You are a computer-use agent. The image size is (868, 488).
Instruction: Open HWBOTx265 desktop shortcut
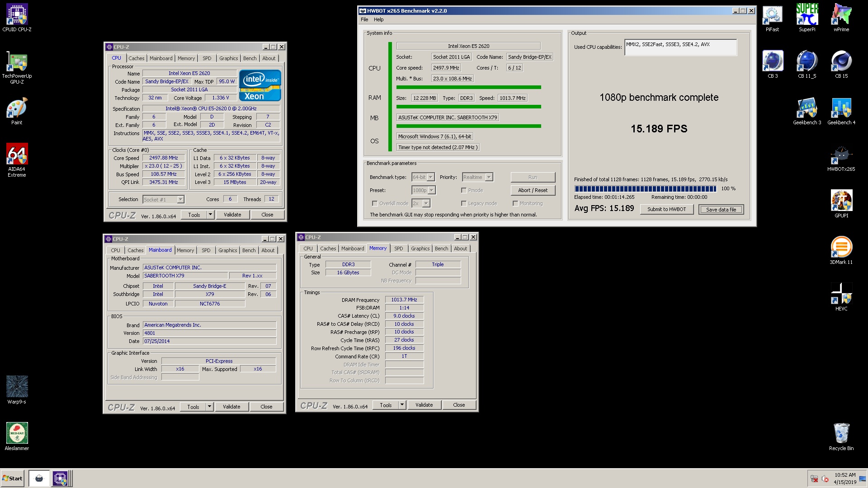pos(841,158)
